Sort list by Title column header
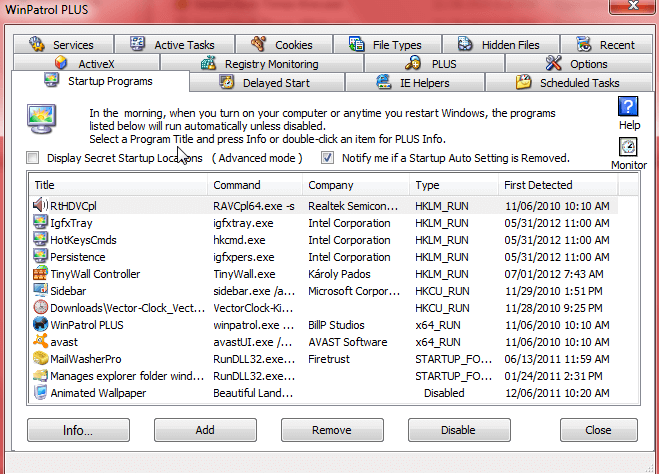The image size is (659, 474). coord(119,185)
